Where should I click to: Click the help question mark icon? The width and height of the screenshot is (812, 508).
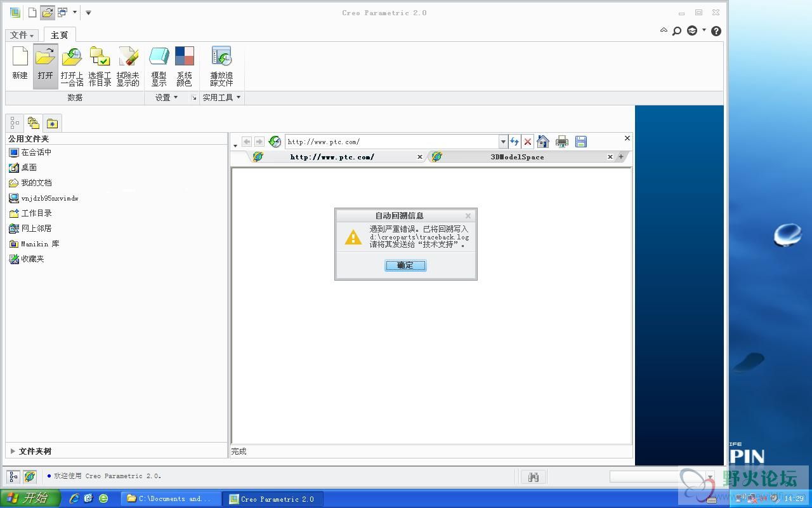[716, 30]
